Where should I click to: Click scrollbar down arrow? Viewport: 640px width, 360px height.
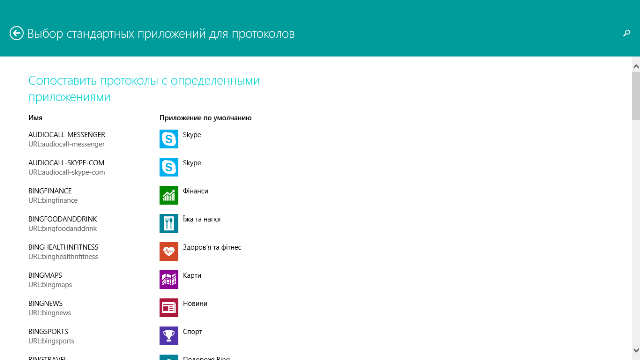point(636,350)
